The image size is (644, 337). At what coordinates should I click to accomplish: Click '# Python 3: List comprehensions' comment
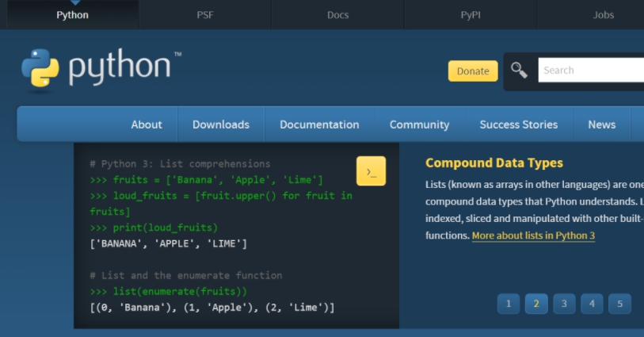(180, 164)
